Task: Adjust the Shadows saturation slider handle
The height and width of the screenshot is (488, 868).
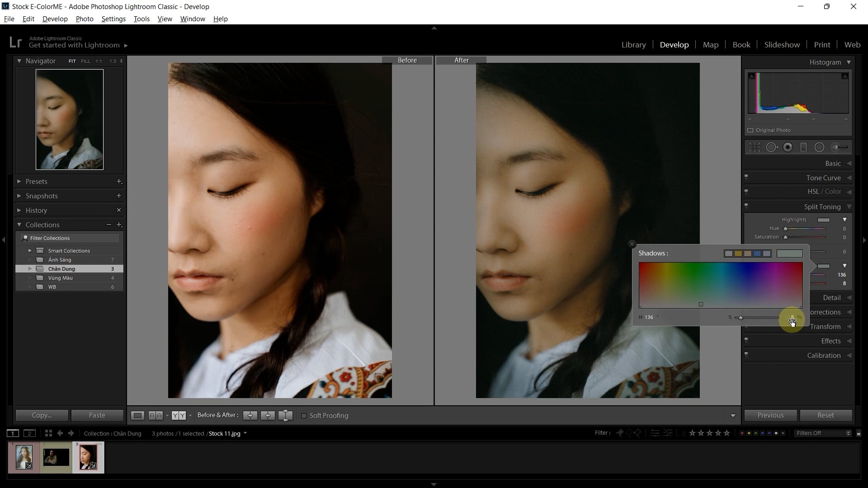Action: click(x=741, y=318)
